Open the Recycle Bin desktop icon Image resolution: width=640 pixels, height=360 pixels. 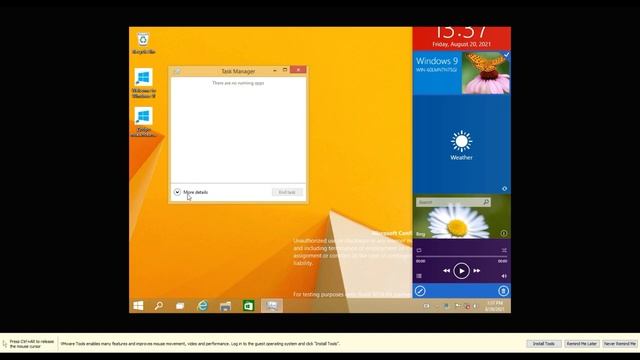pyautogui.click(x=143, y=43)
